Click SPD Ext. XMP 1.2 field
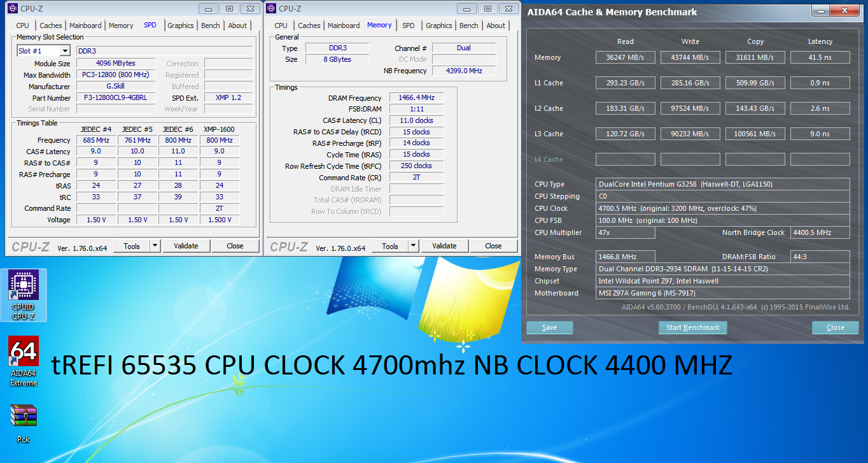 [228, 98]
